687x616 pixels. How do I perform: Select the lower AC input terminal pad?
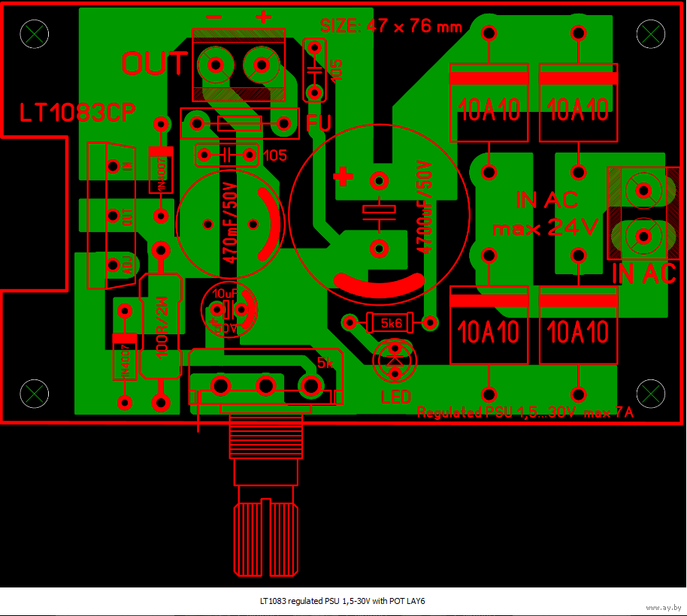(643, 237)
